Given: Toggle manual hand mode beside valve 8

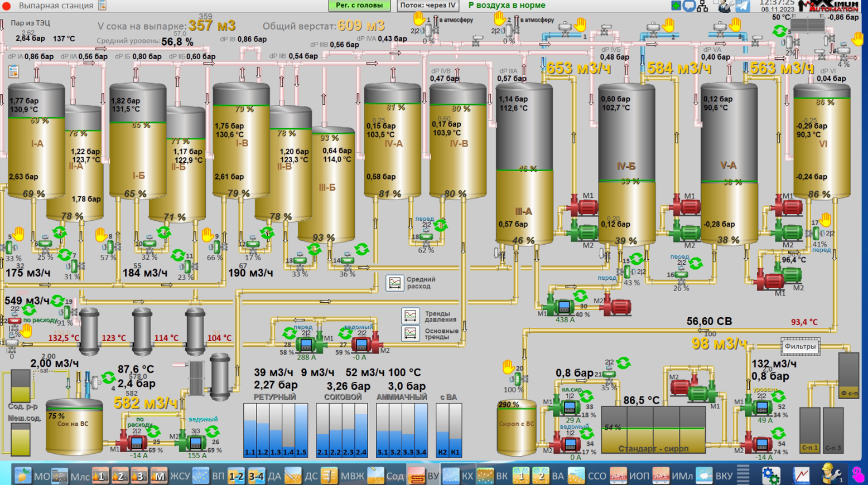Looking at the screenshot, I should [x=101, y=235].
